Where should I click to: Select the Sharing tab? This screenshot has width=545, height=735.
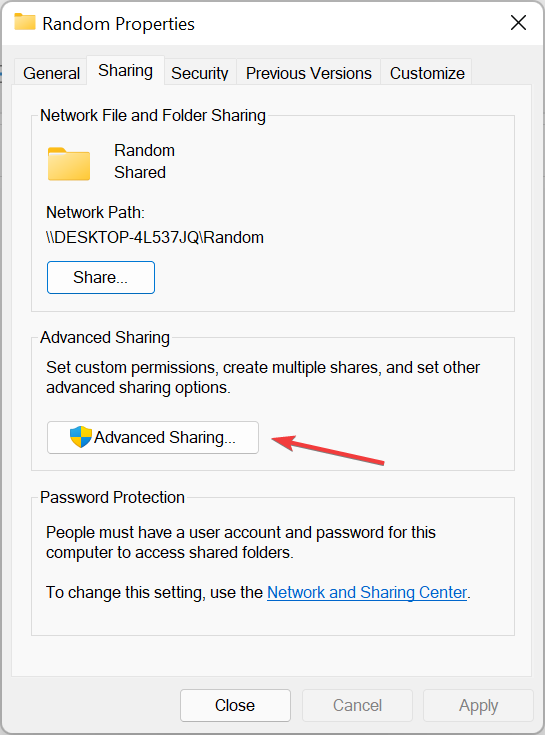pyautogui.click(x=125, y=70)
